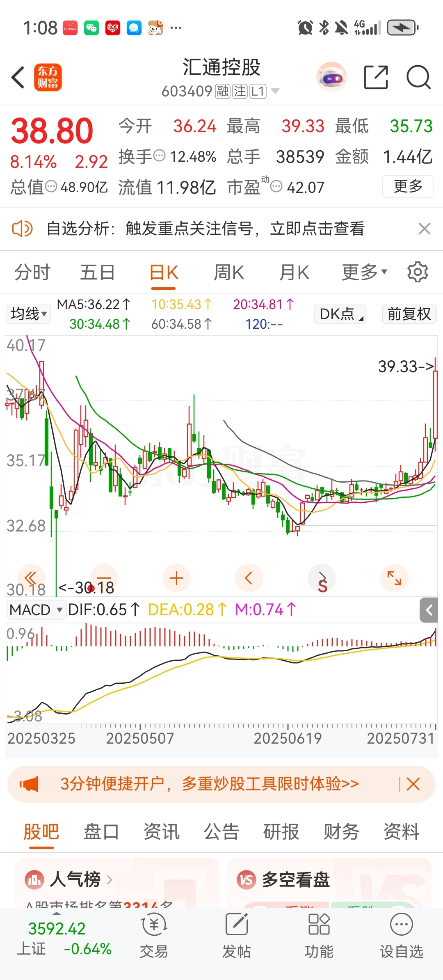Dismiss the 自选分析 notification banner
The height and width of the screenshot is (980, 443).
click(424, 229)
